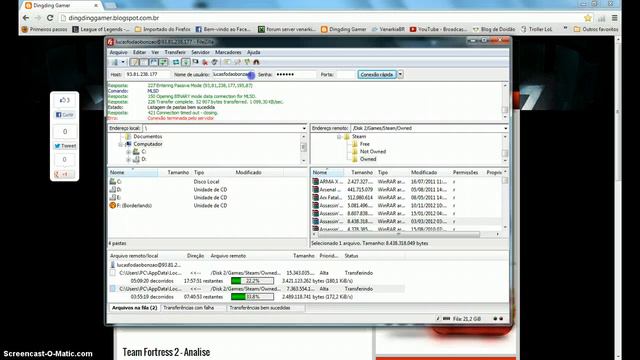Viewport: 640px width, 360px height.
Task: Switch to Transferências bem sucedidas tab
Action: click(260, 308)
